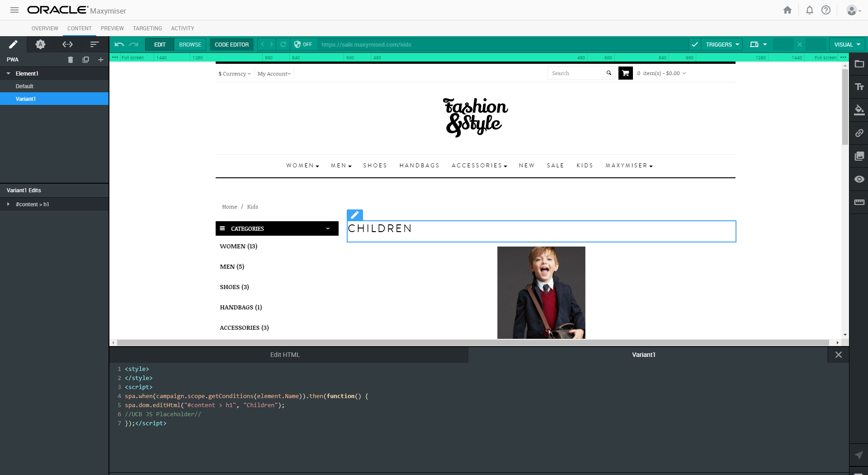Open the notifications bell
This screenshot has width=868, height=475.
tap(810, 10)
